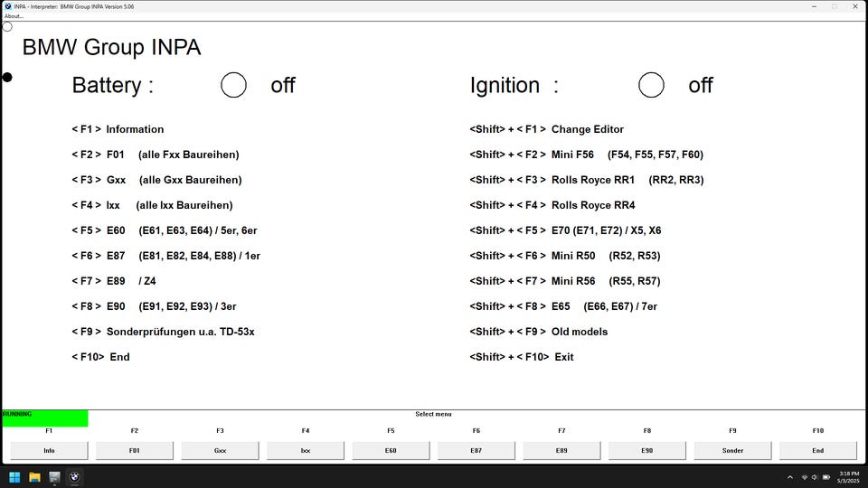Click the 'Gxx (alle Gxx Baureihen)' line
This screenshot has width=868, height=488.
tap(156, 181)
